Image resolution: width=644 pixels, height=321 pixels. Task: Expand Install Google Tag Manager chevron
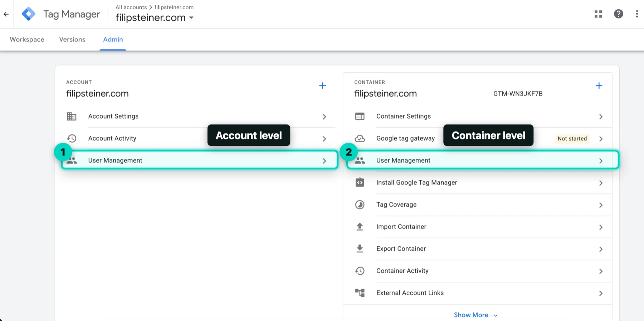[601, 183]
